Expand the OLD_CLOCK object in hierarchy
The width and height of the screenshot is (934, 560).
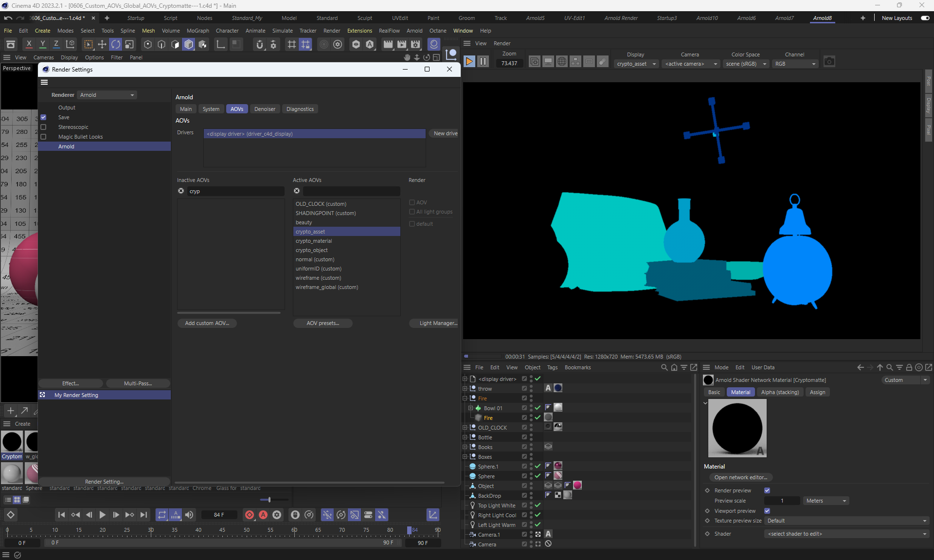pos(465,428)
